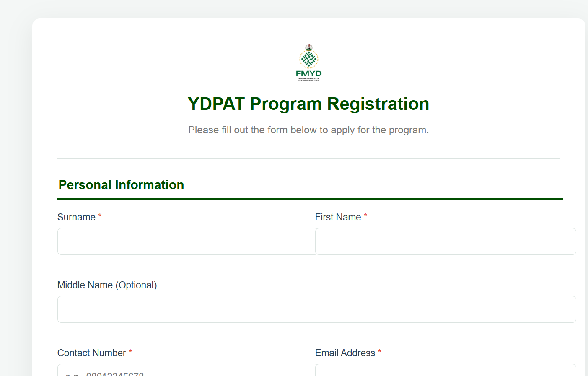Click the placeholder text e.g. 08012345678
The width and height of the screenshot is (588, 376).
click(x=104, y=373)
